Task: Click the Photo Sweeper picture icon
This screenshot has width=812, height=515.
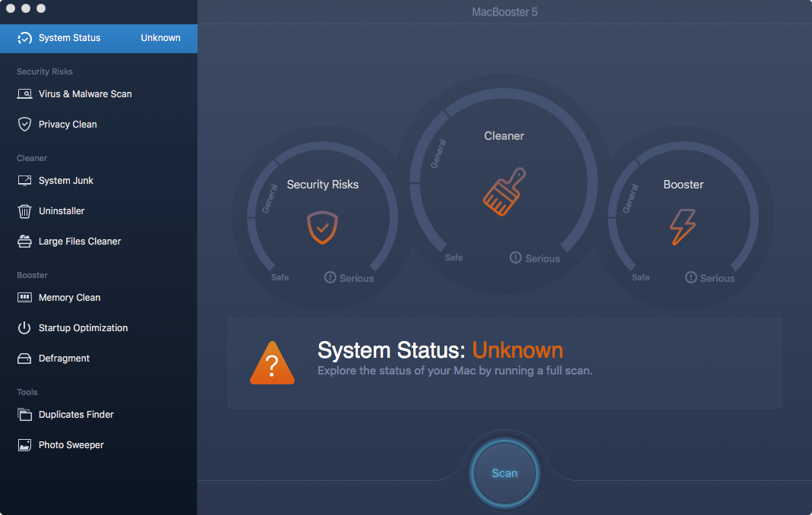Action: (x=24, y=445)
